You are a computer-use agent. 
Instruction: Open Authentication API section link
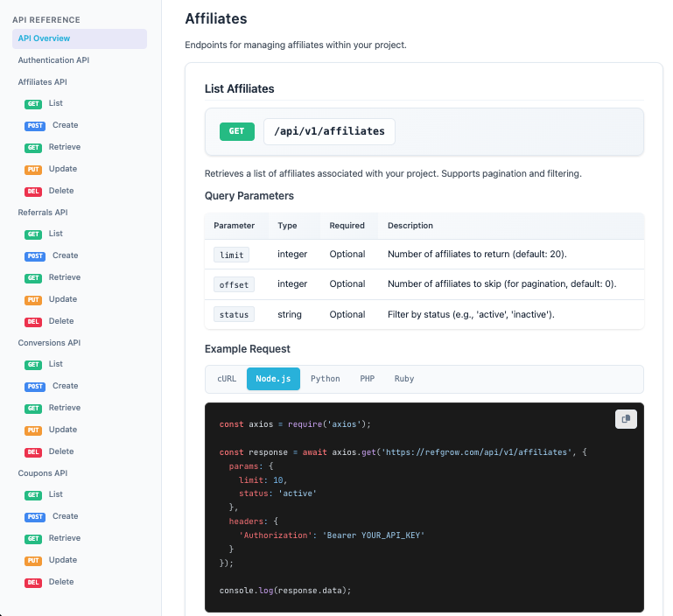click(53, 60)
